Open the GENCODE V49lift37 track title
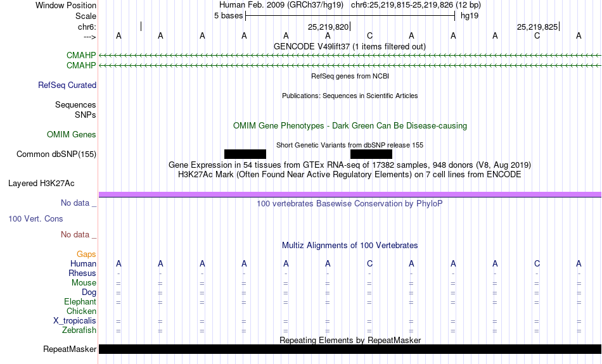This screenshot has height=364, width=602. click(350, 46)
